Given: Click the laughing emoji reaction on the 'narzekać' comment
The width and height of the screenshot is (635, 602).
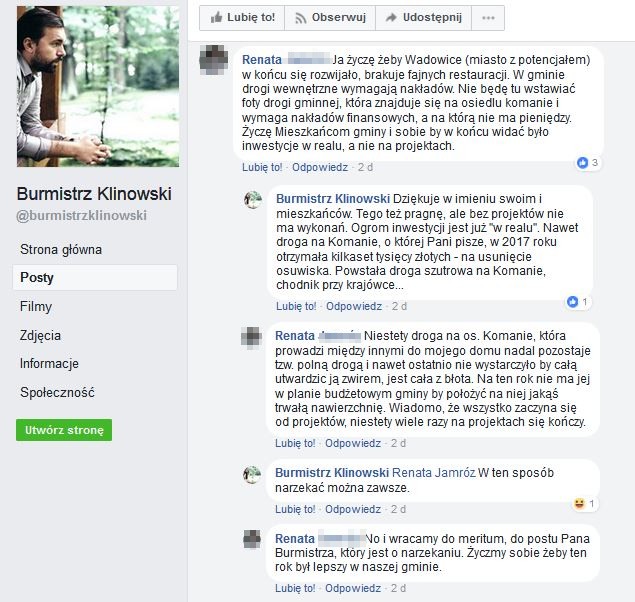Looking at the screenshot, I should [x=580, y=504].
